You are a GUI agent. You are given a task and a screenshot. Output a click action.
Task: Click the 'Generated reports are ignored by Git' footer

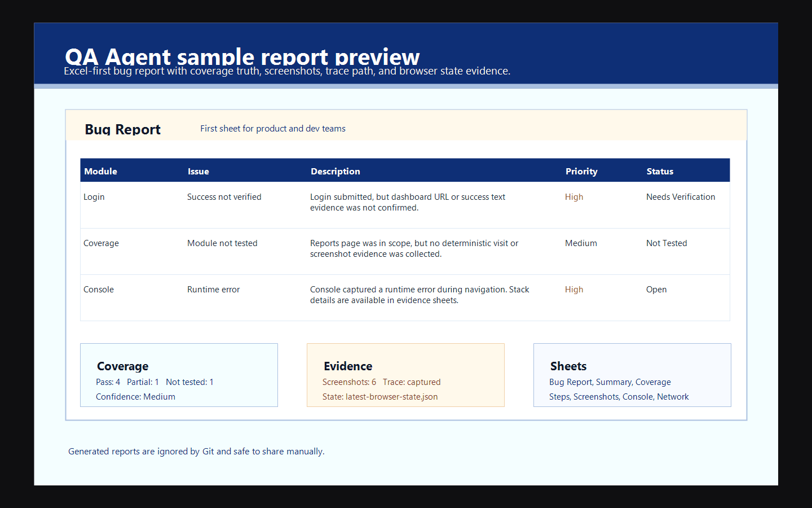[x=196, y=452]
